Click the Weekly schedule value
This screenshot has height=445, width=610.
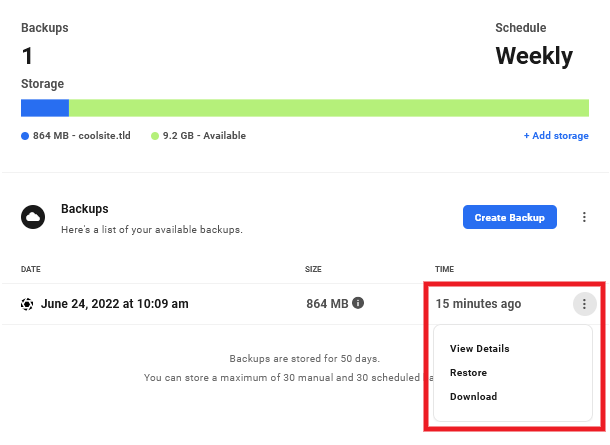tap(534, 56)
